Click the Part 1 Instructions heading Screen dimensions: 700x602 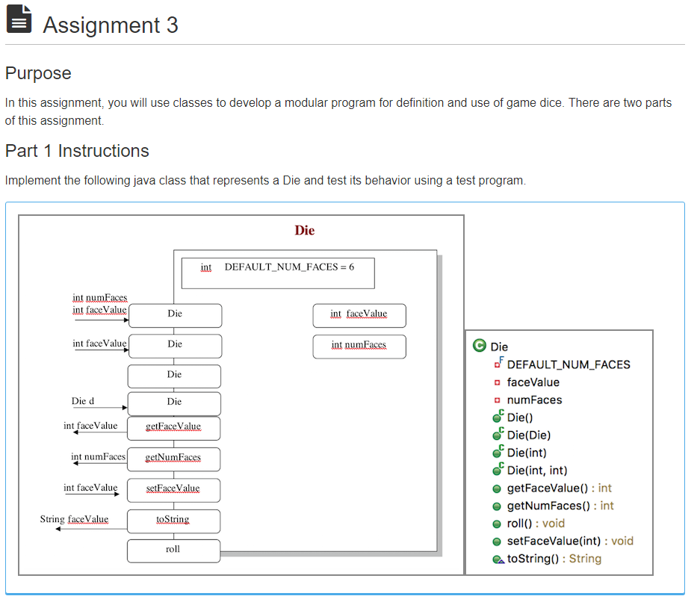click(x=77, y=150)
